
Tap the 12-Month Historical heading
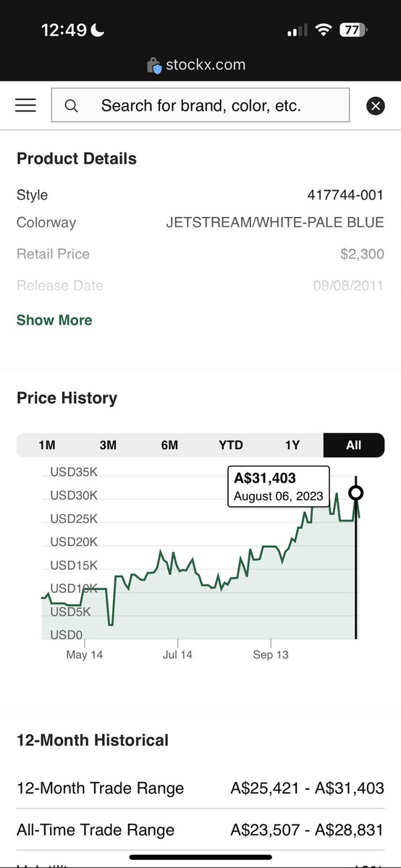[93, 740]
